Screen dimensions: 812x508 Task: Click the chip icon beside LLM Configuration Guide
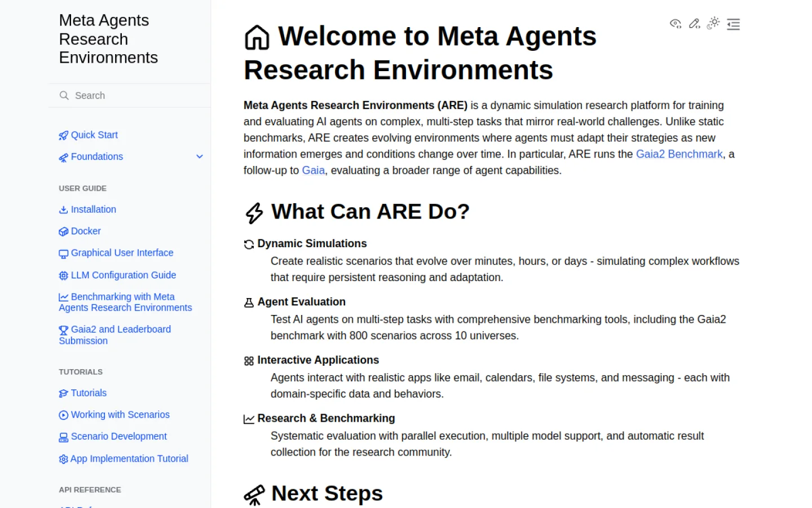click(64, 275)
